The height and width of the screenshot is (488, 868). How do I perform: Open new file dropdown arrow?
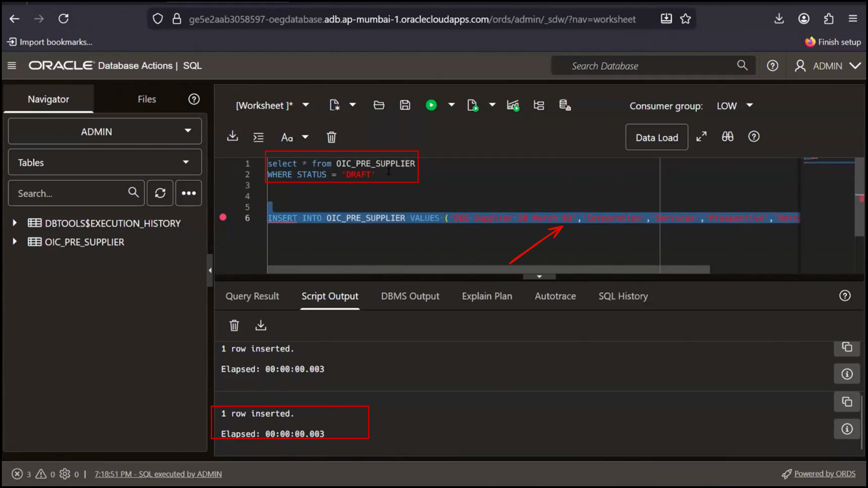point(353,105)
